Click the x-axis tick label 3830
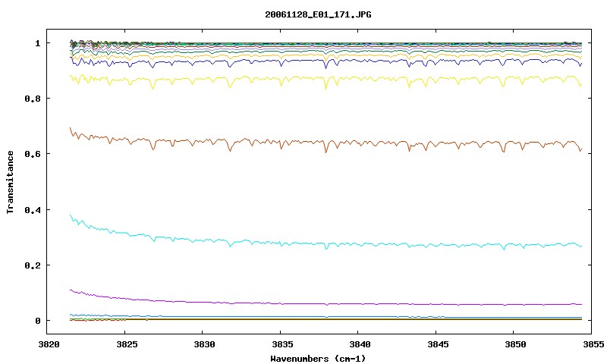Viewport: 607px width, 364px height. pos(204,344)
